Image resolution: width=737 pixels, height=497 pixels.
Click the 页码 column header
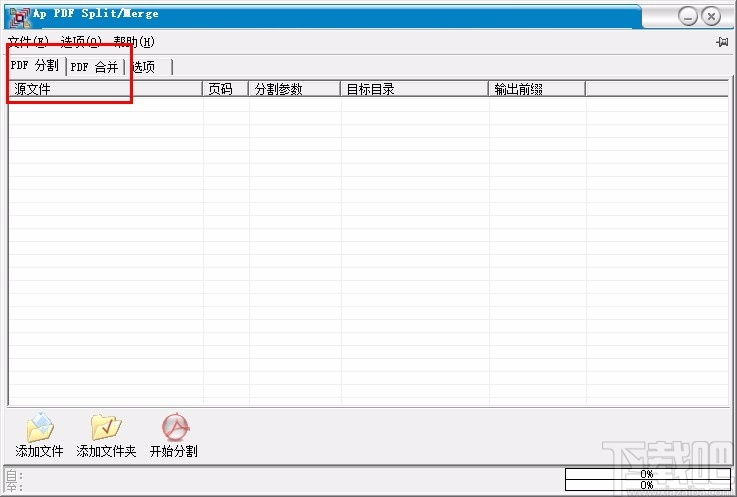point(226,88)
